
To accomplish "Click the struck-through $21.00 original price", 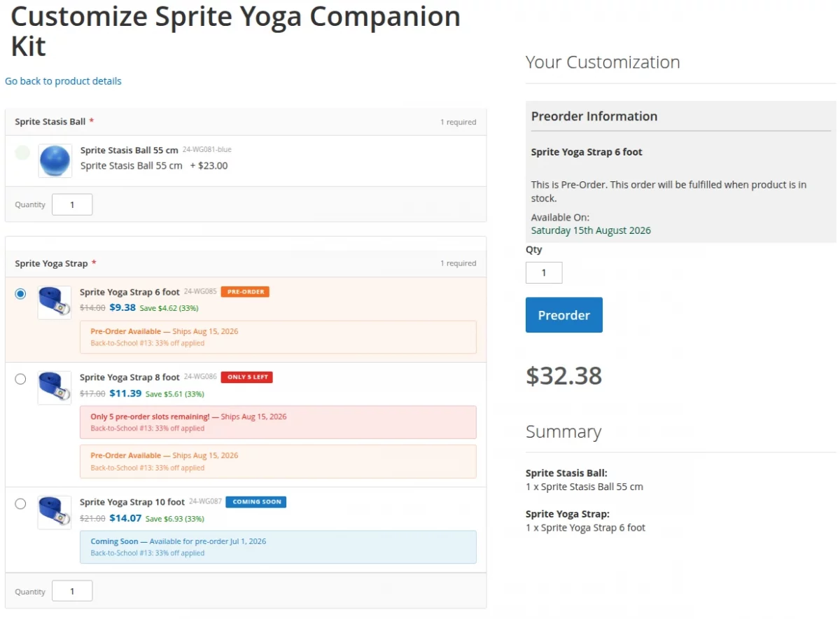I will click(x=92, y=519).
